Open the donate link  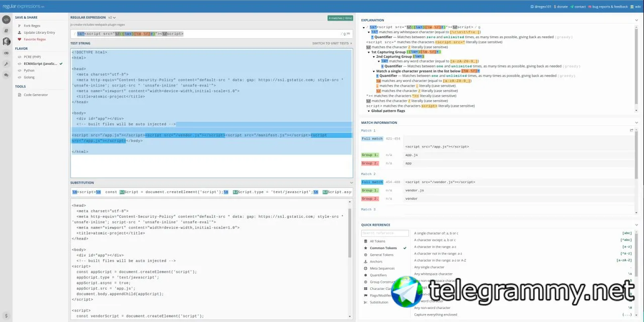coord(561,7)
